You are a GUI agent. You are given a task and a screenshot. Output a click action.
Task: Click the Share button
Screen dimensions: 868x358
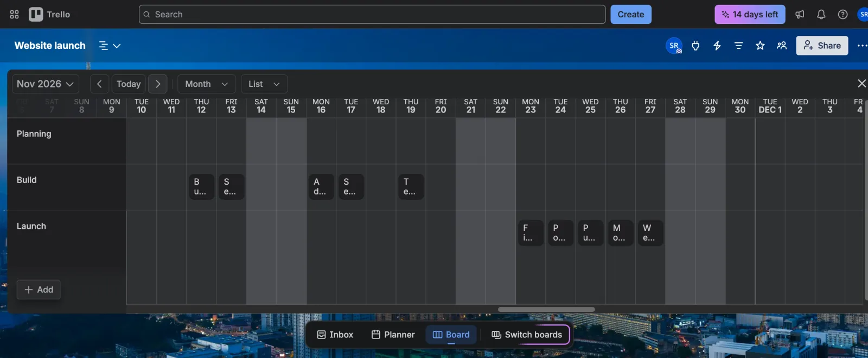tap(822, 46)
